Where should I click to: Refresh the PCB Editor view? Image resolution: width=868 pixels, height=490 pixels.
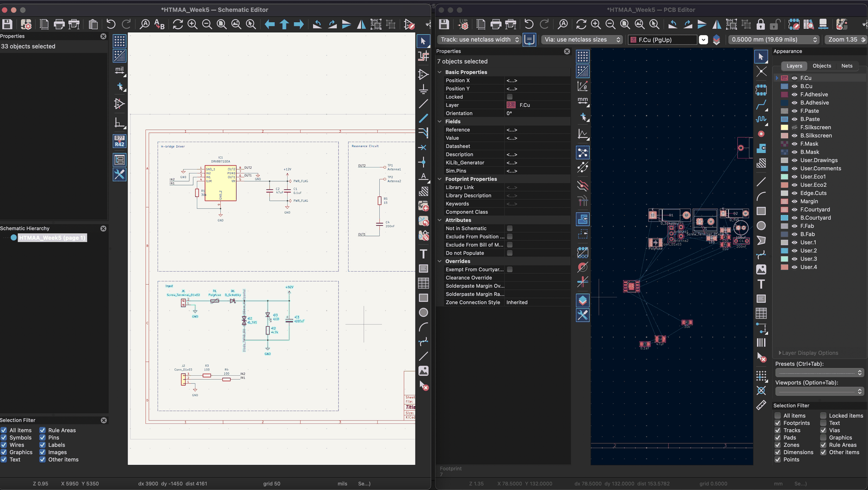point(581,24)
